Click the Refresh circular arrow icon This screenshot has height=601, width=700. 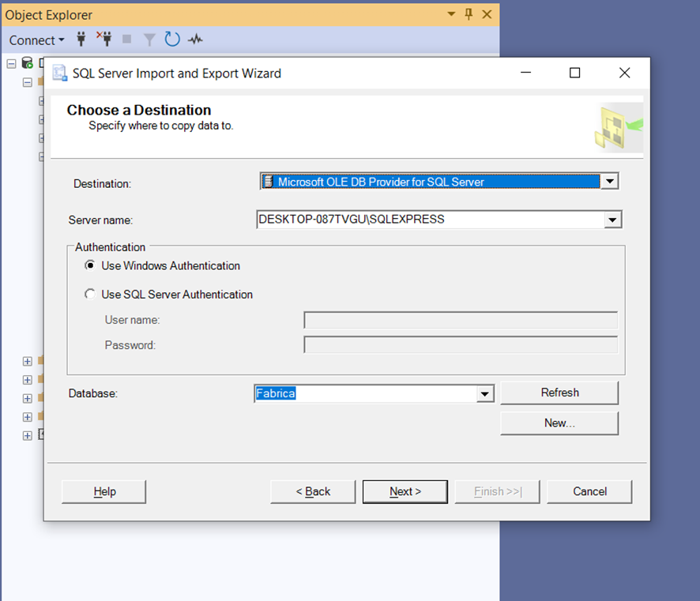click(172, 39)
